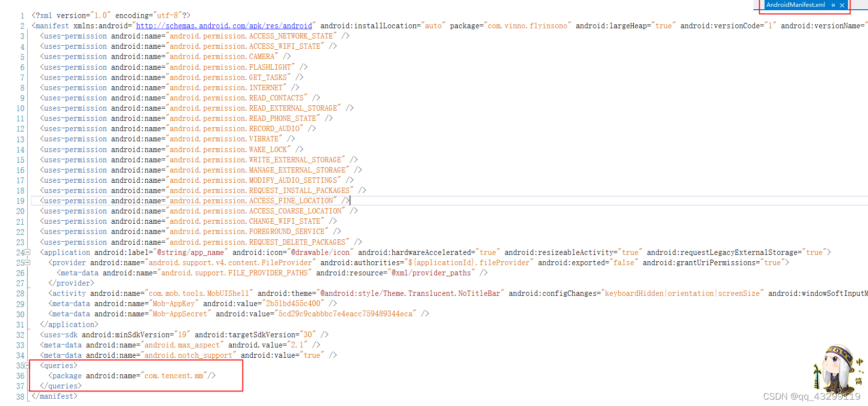Screen dimensions: 868x406
Task: Click the android.notch_support meta-data name
Action: pos(188,355)
